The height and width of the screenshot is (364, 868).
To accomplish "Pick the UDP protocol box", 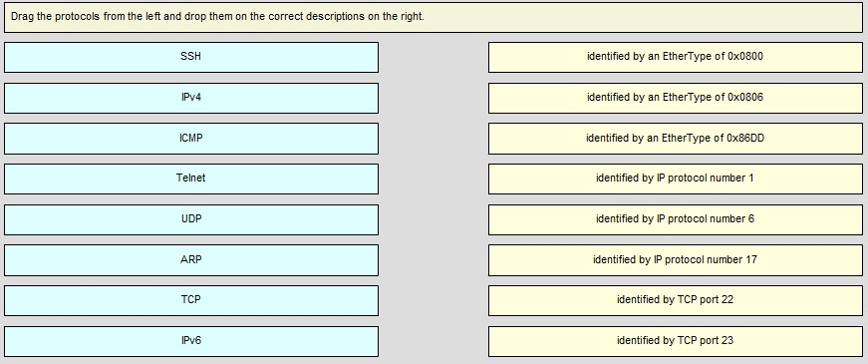I will point(191,220).
